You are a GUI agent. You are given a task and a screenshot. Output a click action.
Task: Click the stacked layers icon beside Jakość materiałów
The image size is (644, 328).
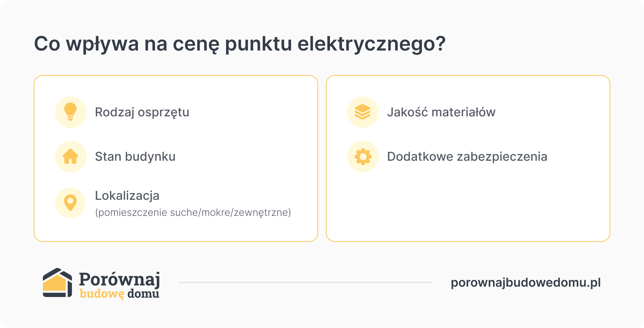[x=363, y=112]
